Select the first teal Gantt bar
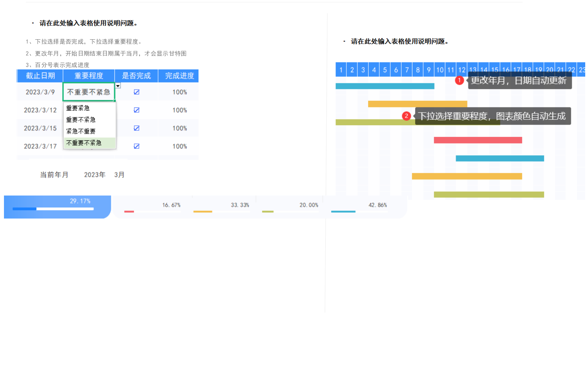588x374 pixels. click(385, 86)
